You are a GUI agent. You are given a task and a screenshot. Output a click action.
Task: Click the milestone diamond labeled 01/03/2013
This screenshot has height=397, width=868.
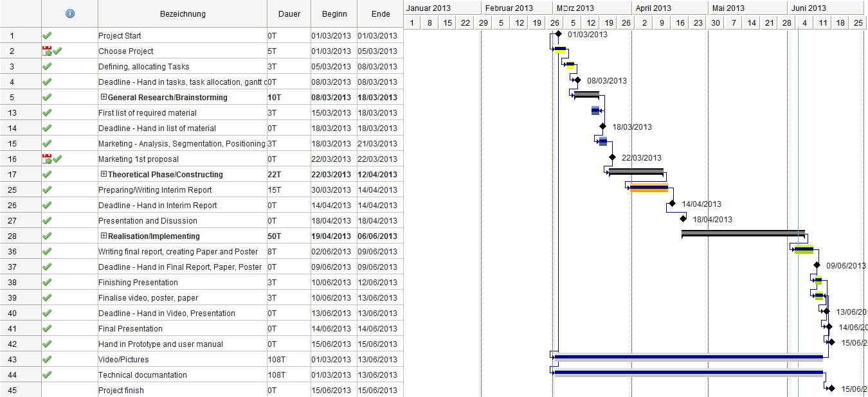(x=558, y=34)
